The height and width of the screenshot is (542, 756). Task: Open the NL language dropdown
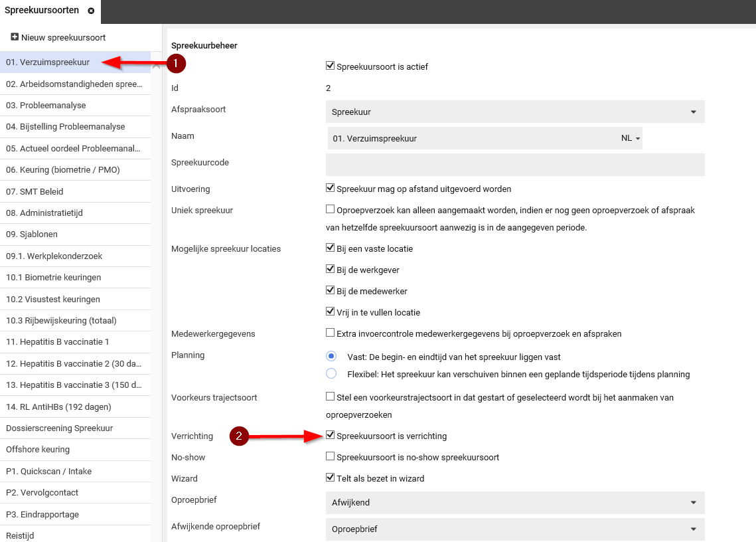[x=631, y=139]
